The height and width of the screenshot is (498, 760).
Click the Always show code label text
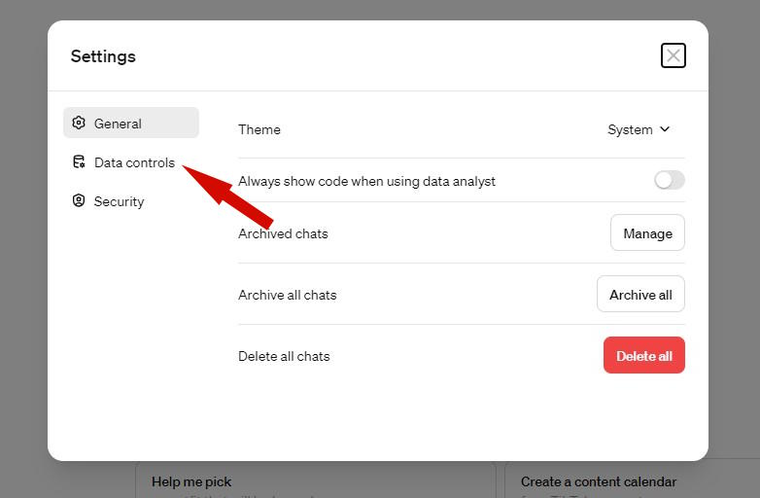coord(366,181)
